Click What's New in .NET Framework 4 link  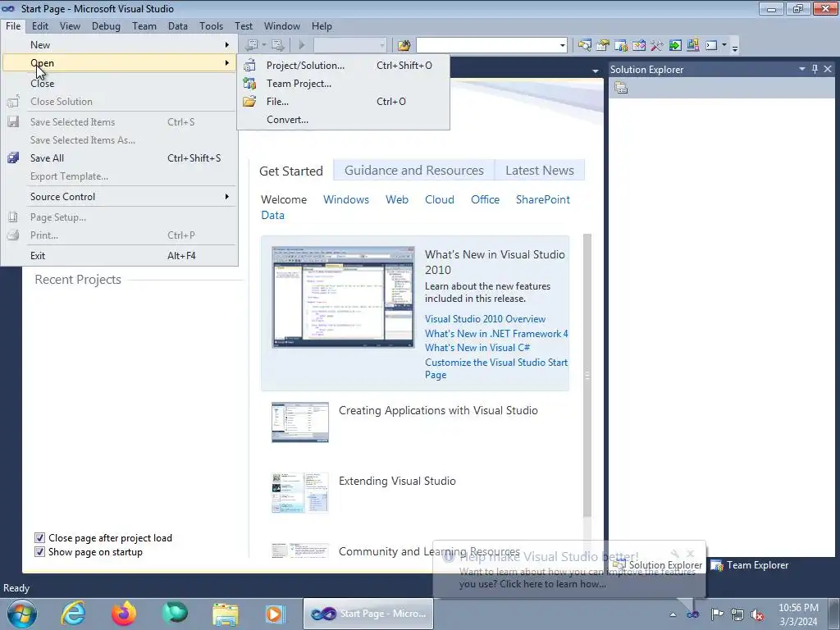click(496, 333)
